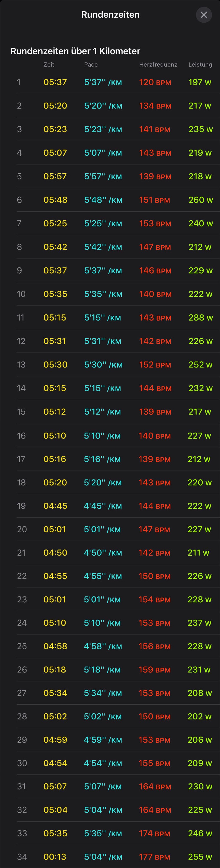Viewport: 220px width, 868px height.
Task: Tap lap 34 time 00:13
Action: [55, 857]
